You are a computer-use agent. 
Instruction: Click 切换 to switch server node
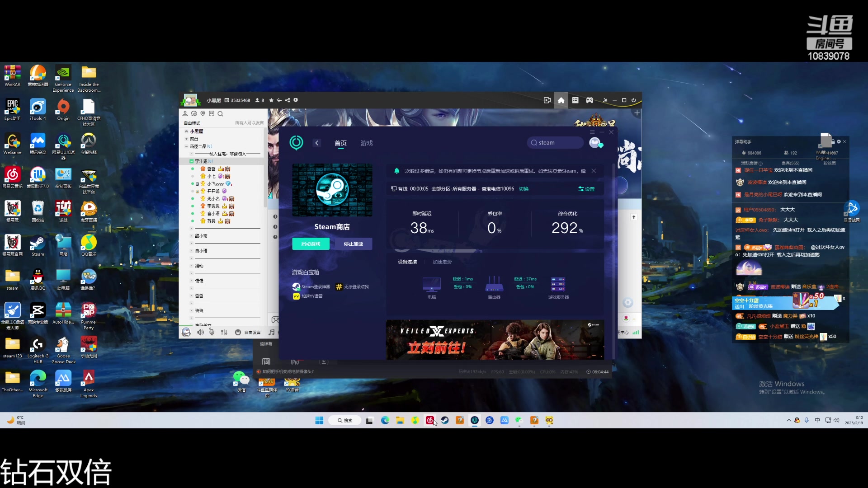click(524, 189)
